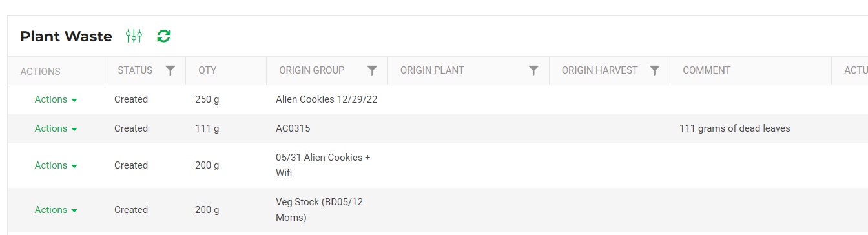Click the Origin Harvest header label
The width and height of the screenshot is (868, 235).
click(x=600, y=70)
